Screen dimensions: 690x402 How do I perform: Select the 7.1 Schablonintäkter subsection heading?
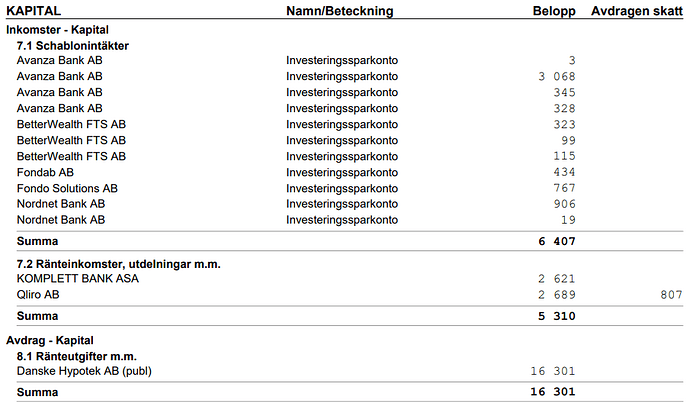[x=72, y=45]
